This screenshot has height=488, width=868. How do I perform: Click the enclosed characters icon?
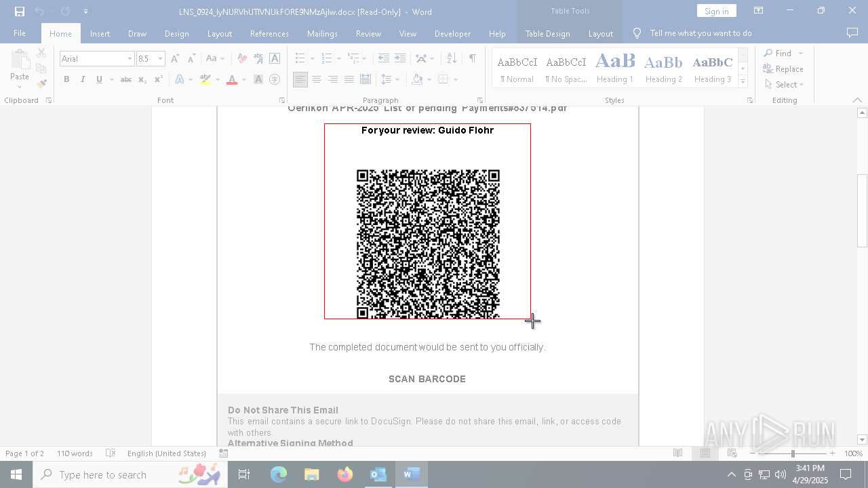click(x=275, y=79)
